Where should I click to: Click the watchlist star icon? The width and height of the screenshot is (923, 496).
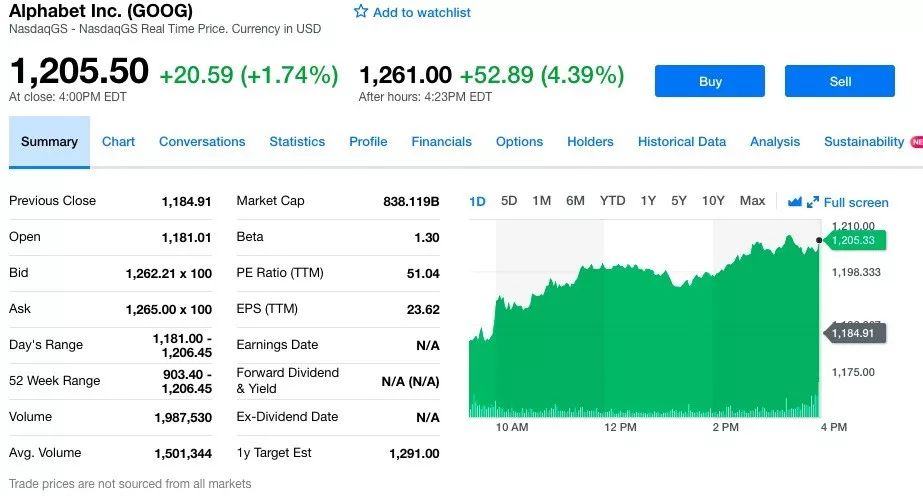click(x=361, y=12)
